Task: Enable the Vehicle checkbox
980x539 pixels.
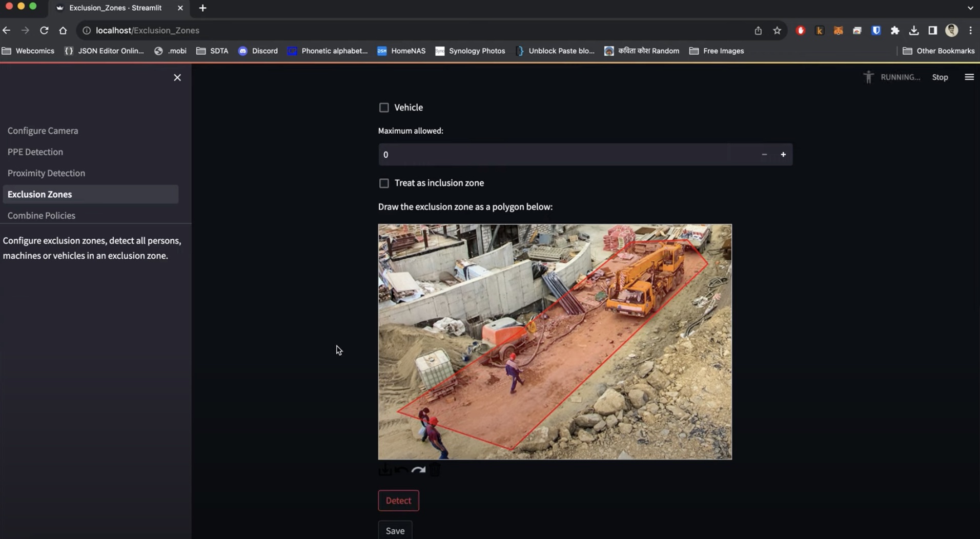Action: tap(384, 108)
